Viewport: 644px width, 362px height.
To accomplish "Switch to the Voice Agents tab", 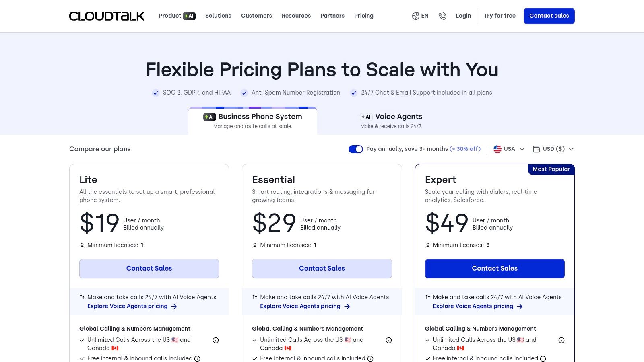I will (x=391, y=121).
